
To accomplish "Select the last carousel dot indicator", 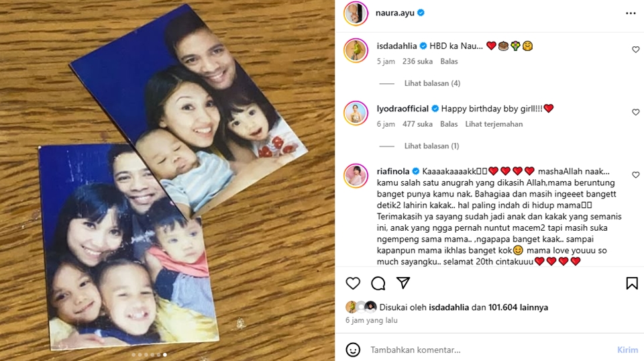I will pos(165,354).
